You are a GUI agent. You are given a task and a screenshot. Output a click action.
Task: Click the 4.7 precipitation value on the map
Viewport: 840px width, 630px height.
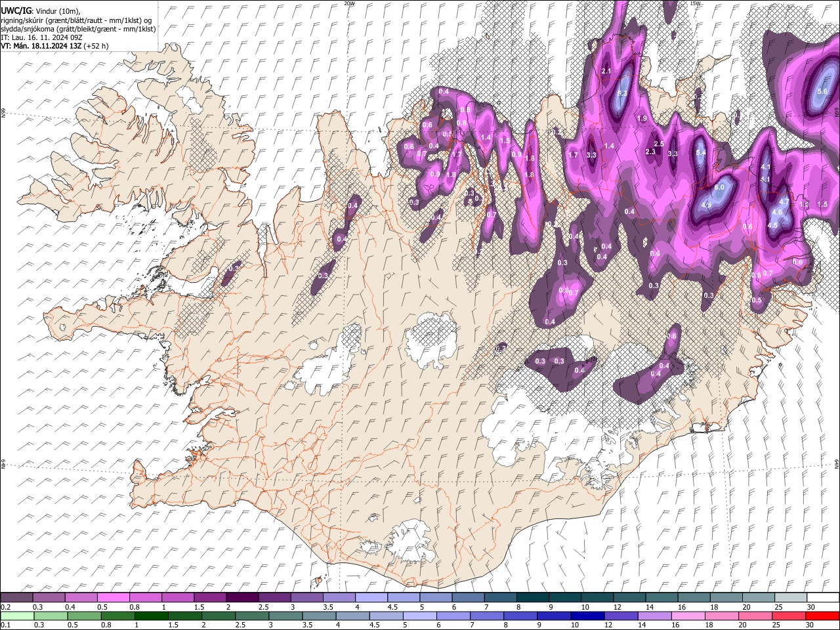click(784, 202)
